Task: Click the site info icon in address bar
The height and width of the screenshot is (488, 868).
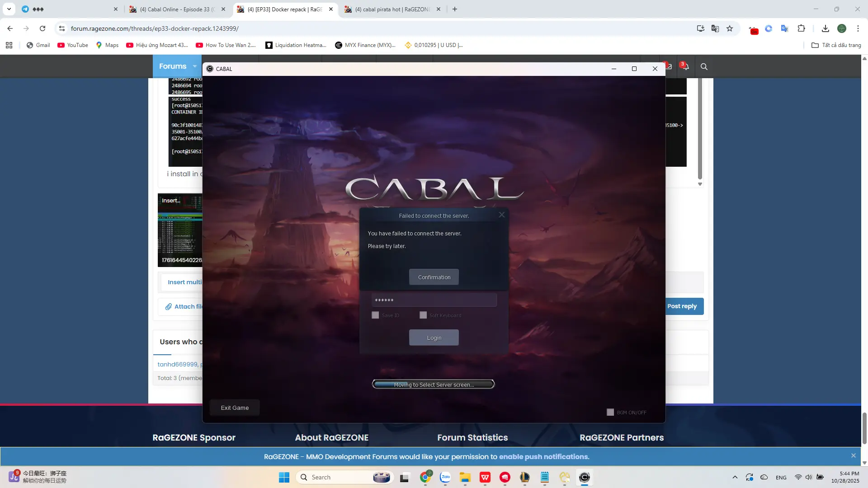Action: 62,28
